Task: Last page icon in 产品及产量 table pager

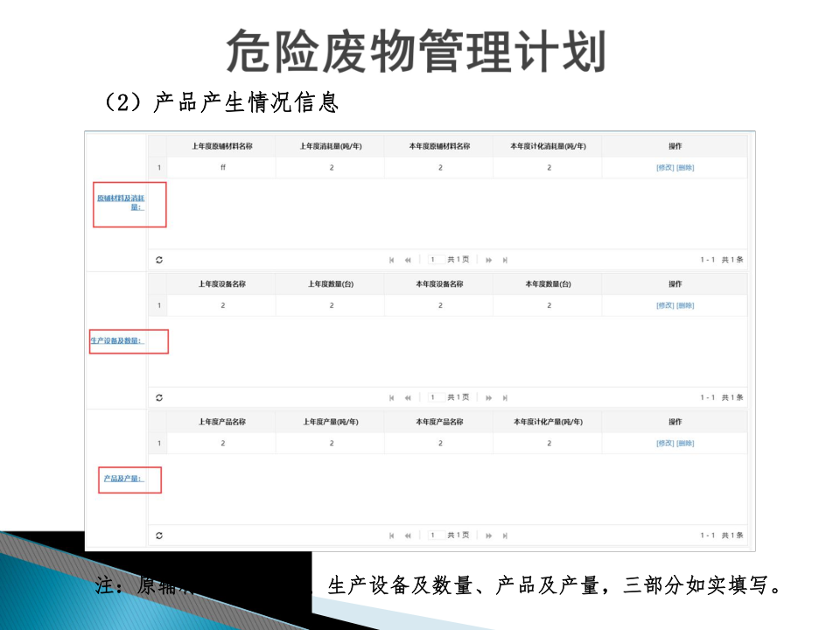Action: [x=505, y=535]
